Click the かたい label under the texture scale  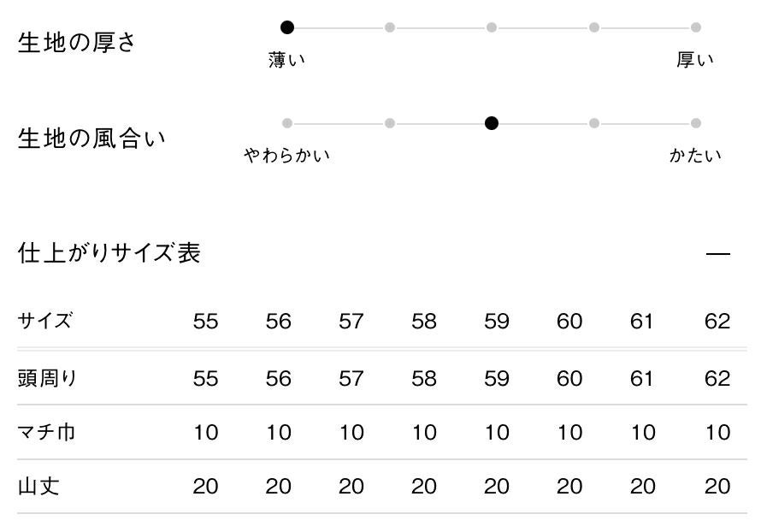click(x=695, y=156)
